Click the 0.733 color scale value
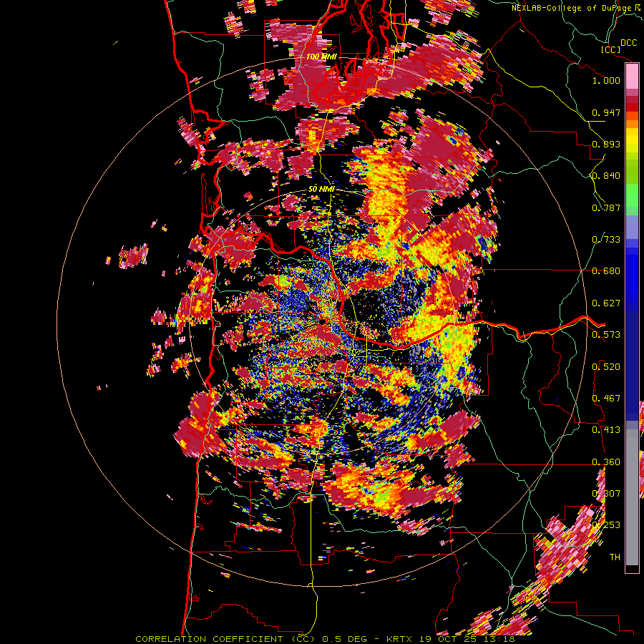644x644 pixels. coord(606,240)
